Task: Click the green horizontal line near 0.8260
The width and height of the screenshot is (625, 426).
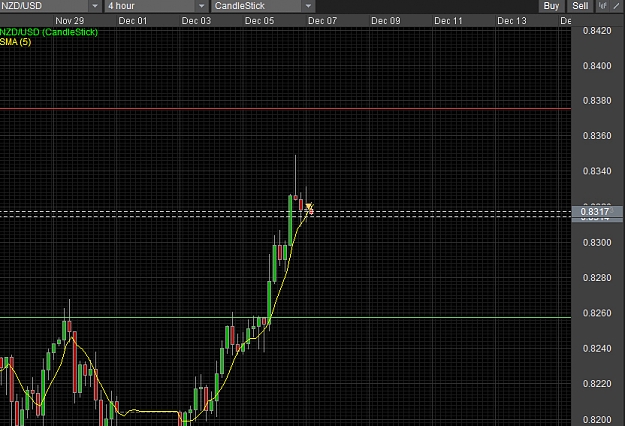Action: tap(285, 318)
